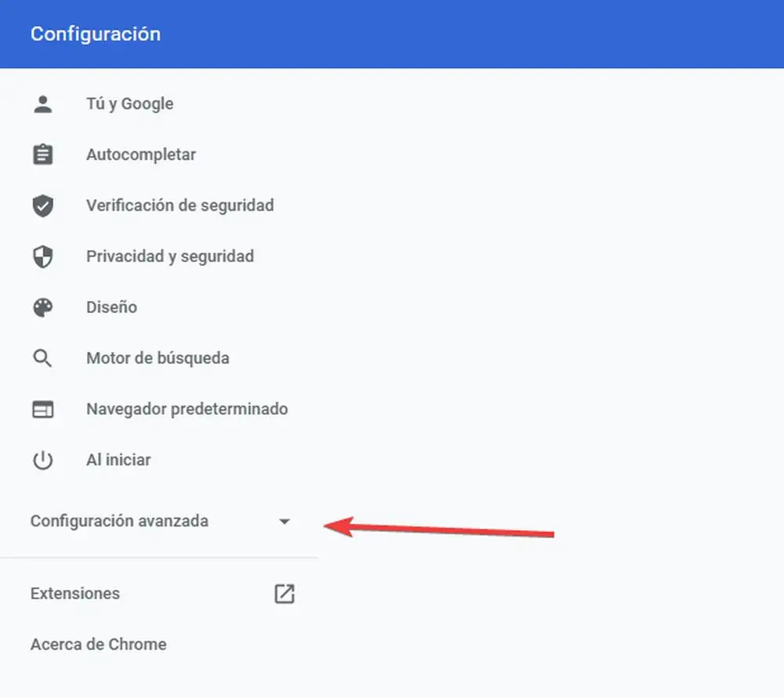
Task: Open the Tú y Google section
Action: (x=129, y=104)
